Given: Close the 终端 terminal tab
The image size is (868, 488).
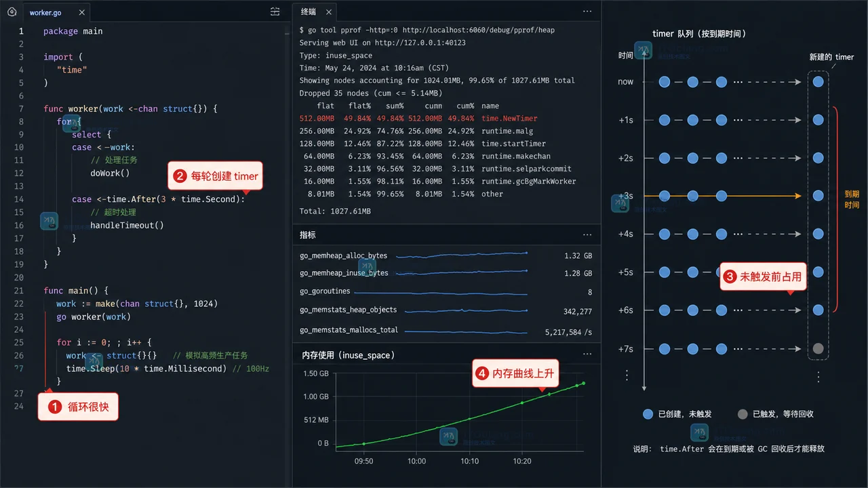Looking at the screenshot, I should click(328, 12).
